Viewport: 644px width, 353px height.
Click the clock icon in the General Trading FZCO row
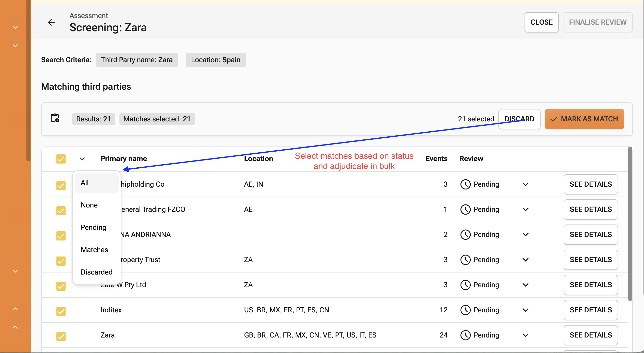[465, 210]
